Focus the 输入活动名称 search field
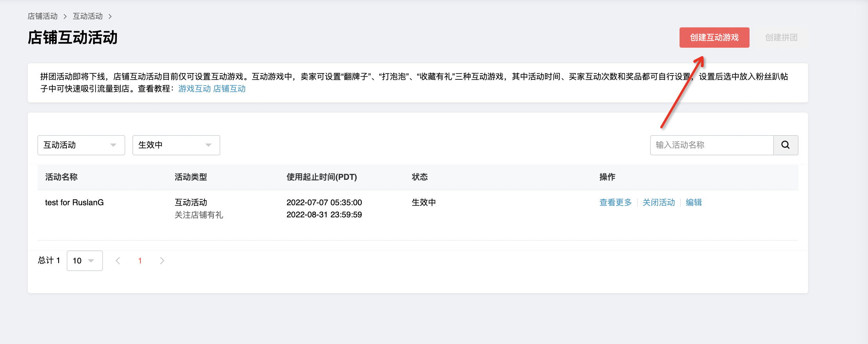This screenshot has width=868, height=344. point(712,145)
